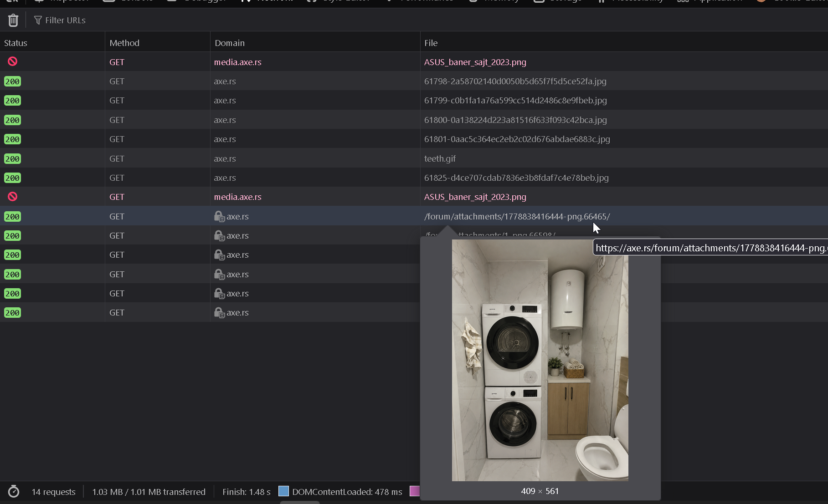Click the horizontal scrollbar thumb at the bottom
Screen dimensions: 828x504
tap(300, 502)
